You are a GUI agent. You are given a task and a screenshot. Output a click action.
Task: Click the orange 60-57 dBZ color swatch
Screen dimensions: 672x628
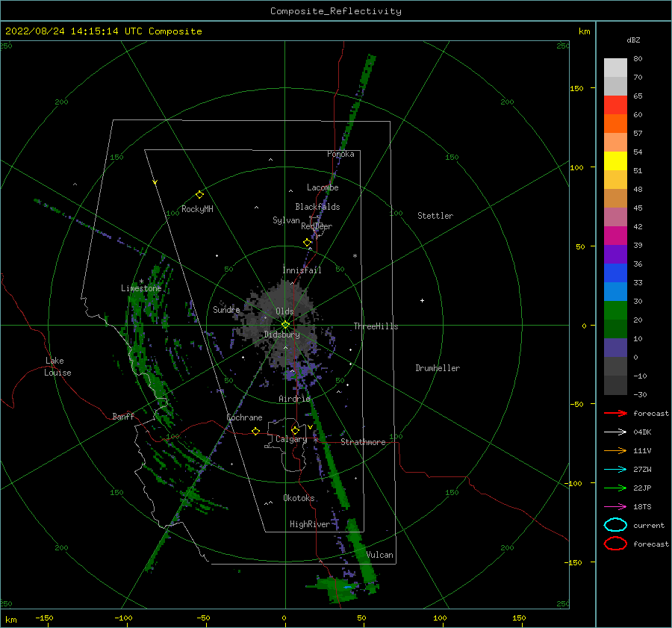point(615,124)
